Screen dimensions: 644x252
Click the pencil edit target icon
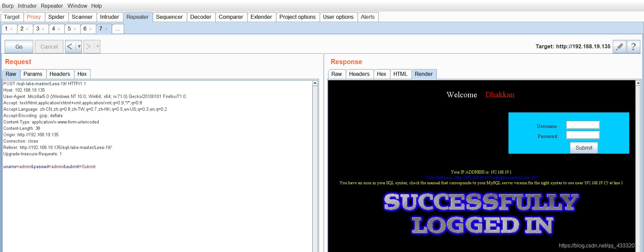coord(620,47)
